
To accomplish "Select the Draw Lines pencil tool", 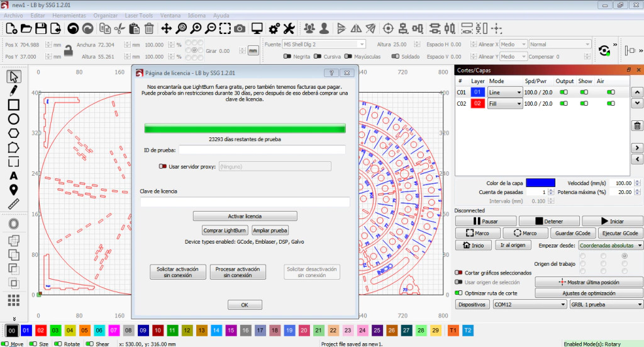I will click(x=14, y=91).
